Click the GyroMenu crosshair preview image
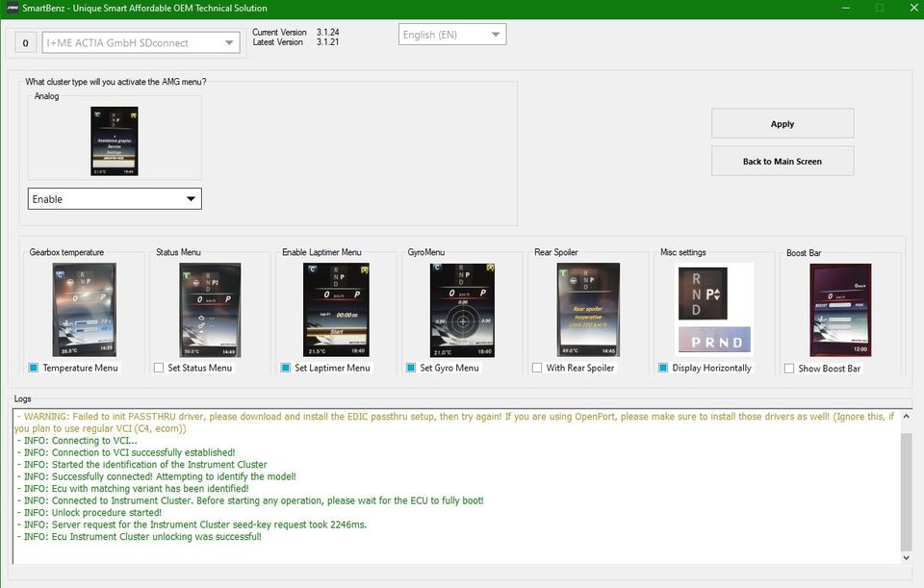The width and height of the screenshot is (924, 588). tap(461, 309)
